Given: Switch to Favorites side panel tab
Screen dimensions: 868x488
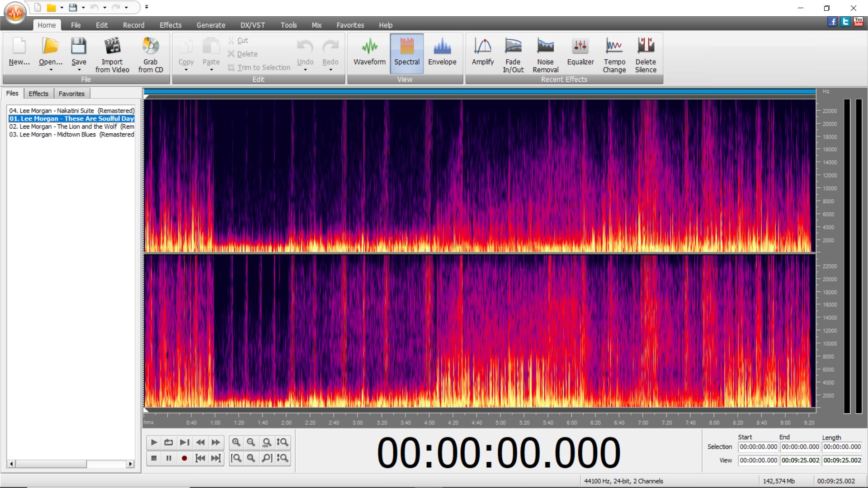Looking at the screenshot, I should pos(71,94).
